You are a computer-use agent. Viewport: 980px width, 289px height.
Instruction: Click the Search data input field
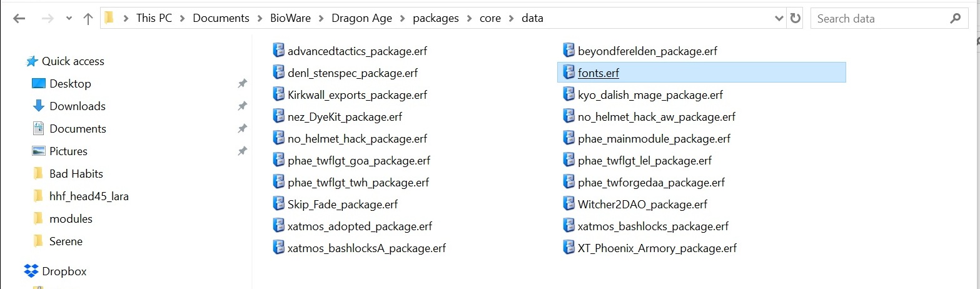(878, 18)
